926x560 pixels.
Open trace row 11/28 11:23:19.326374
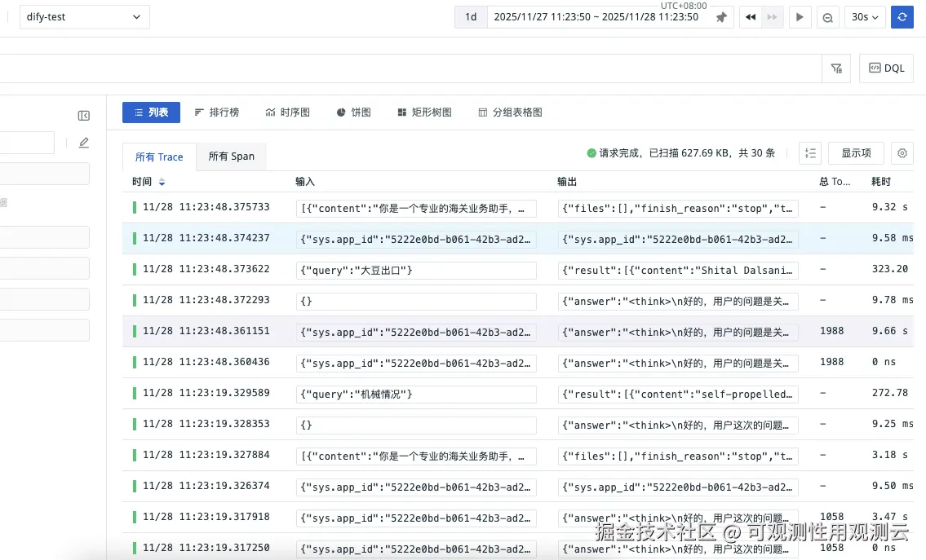click(518, 487)
